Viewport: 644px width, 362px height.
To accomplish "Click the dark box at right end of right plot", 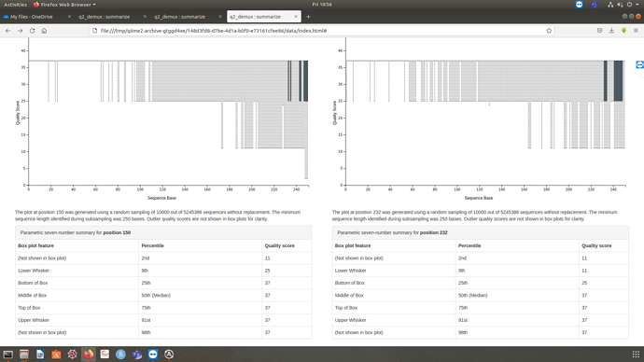I will [x=618, y=81].
